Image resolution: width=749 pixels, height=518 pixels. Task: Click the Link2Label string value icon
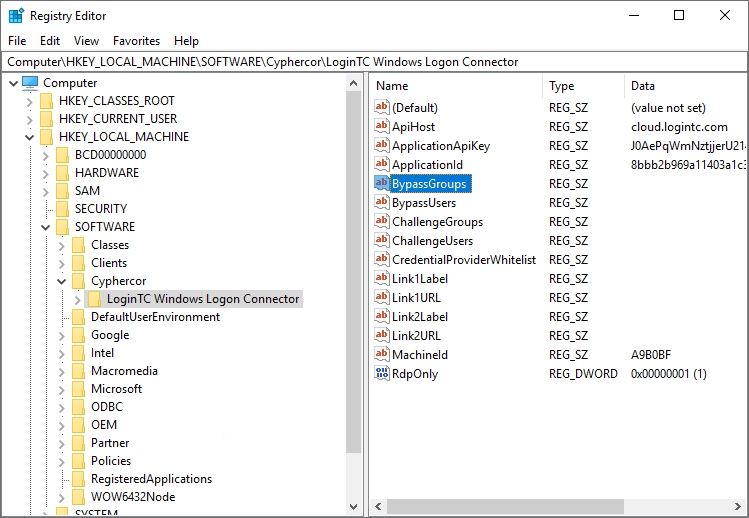point(382,316)
